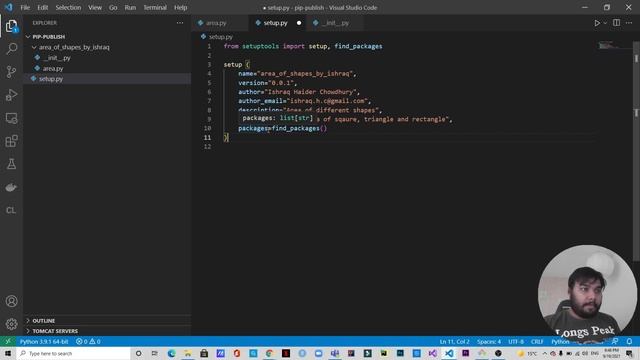Screen dimensions: 640x360
Task: Click the editor vertical scrollbar
Action: 636,151
